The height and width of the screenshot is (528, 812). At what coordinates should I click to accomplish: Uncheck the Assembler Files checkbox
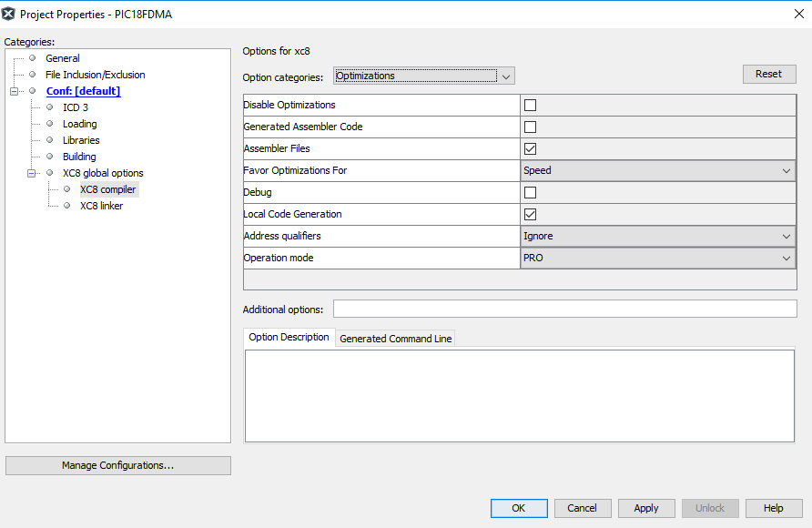tap(530, 149)
